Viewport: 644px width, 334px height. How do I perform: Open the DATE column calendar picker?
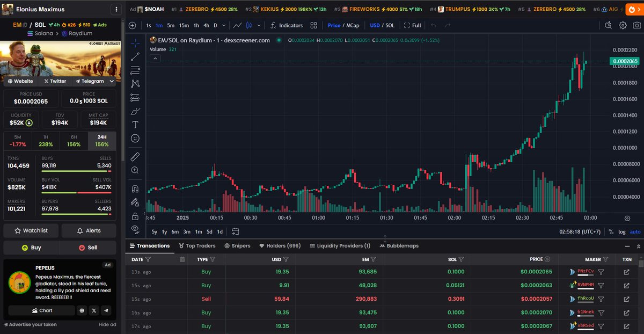pyautogui.click(x=182, y=259)
